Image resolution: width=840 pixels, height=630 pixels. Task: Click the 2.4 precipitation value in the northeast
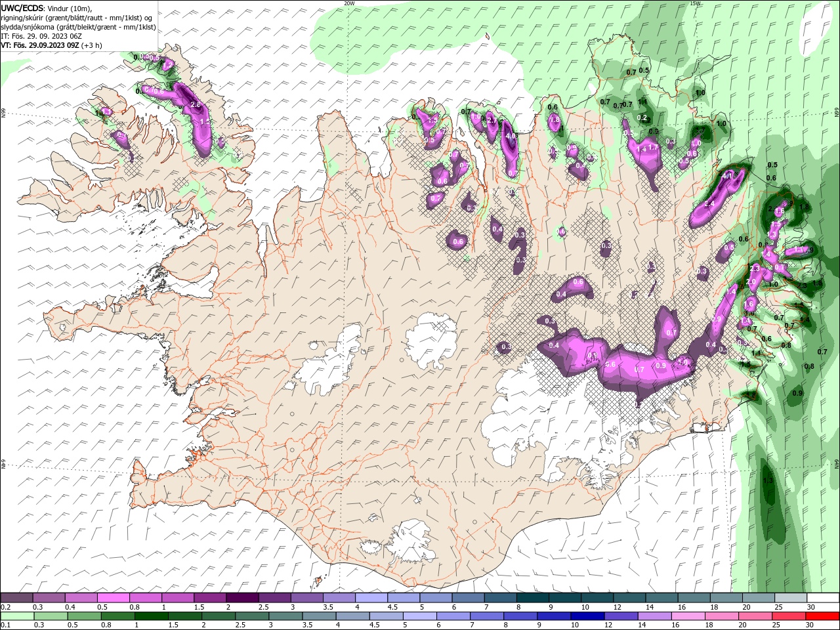(709, 204)
